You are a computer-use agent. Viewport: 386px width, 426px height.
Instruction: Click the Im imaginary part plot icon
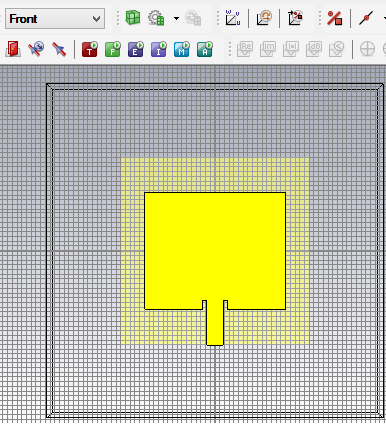tap(268, 49)
